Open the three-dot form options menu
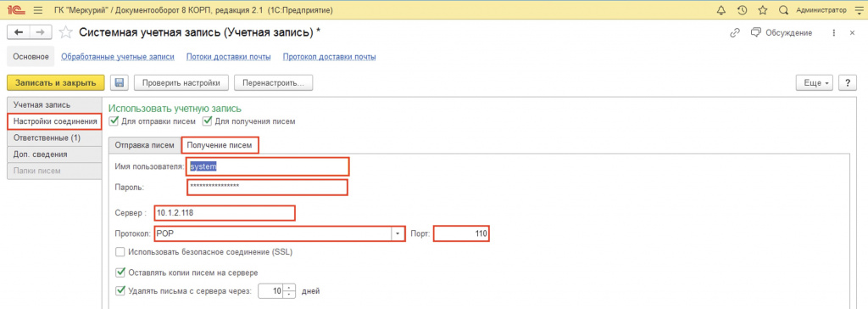The width and height of the screenshot is (868, 309). coord(834,33)
